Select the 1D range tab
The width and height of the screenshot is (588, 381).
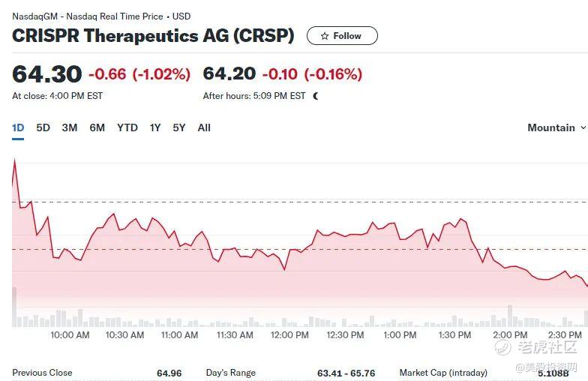pos(18,127)
